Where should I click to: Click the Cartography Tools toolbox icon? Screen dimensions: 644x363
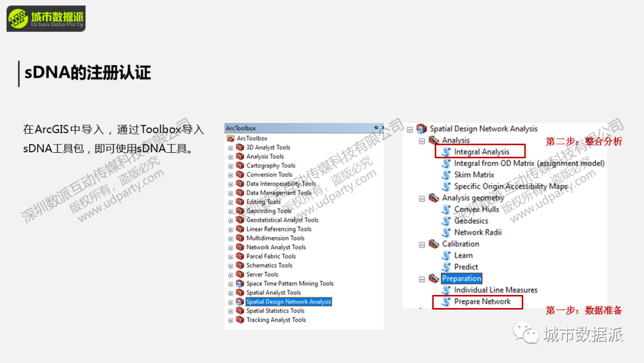pyautogui.click(x=240, y=165)
